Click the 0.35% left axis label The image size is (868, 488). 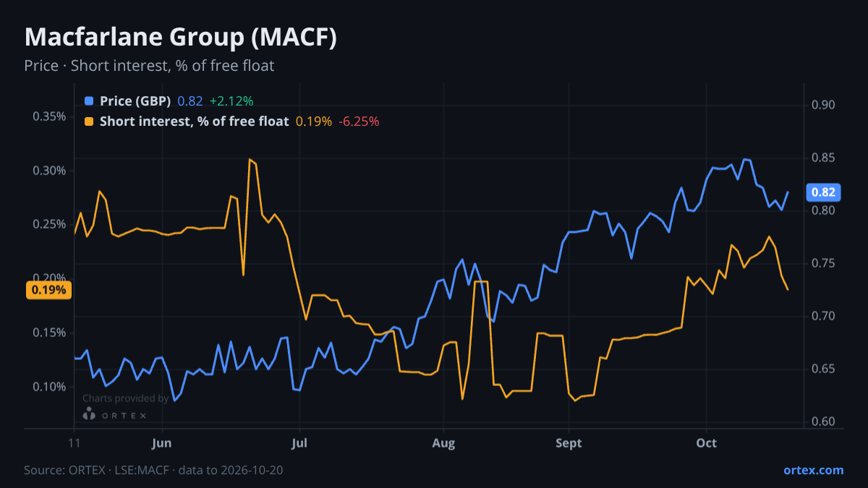49,116
